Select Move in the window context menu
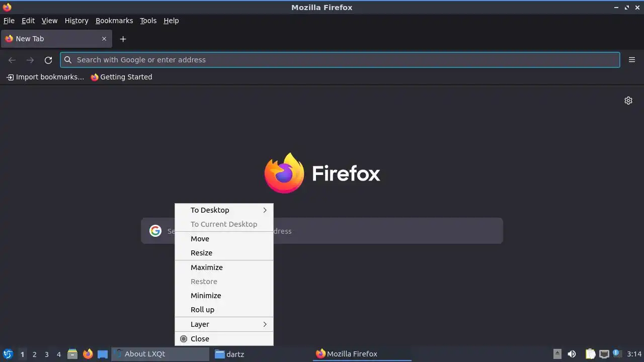The image size is (644, 362). tap(224, 239)
